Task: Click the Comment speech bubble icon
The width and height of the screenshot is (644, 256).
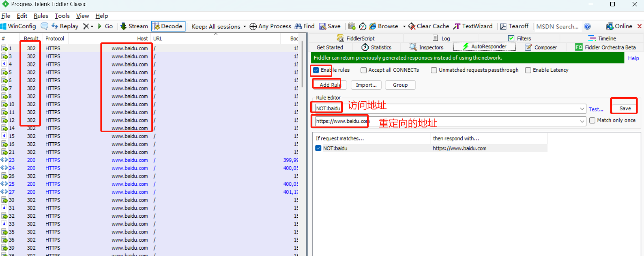Action: 44,26
